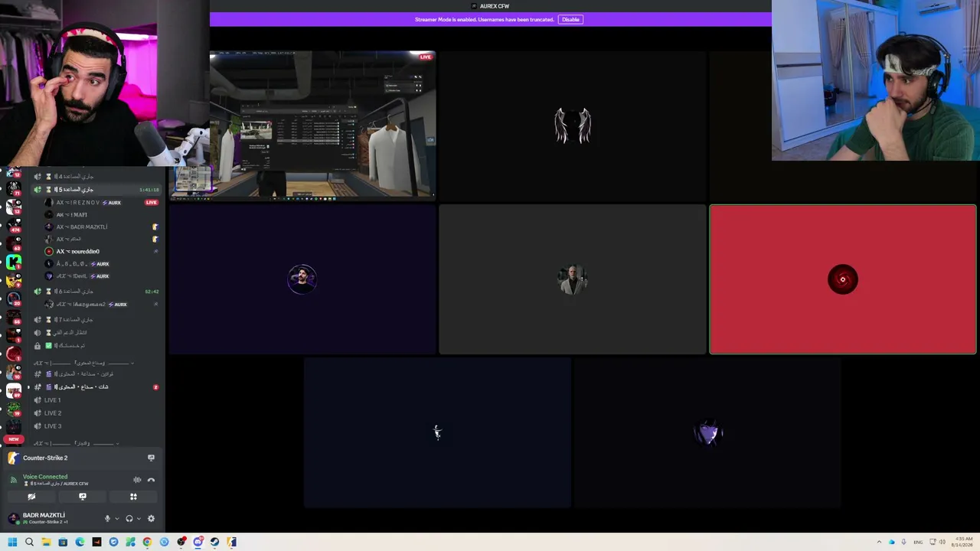Join the LIVE 3 voice channel
Image resolution: width=980 pixels, height=551 pixels.
tap(52, 426)
